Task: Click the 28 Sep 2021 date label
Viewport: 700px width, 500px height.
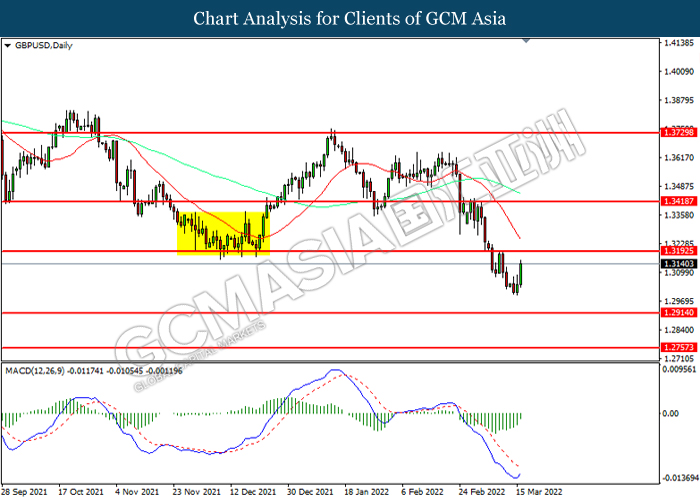Action: 24,492
